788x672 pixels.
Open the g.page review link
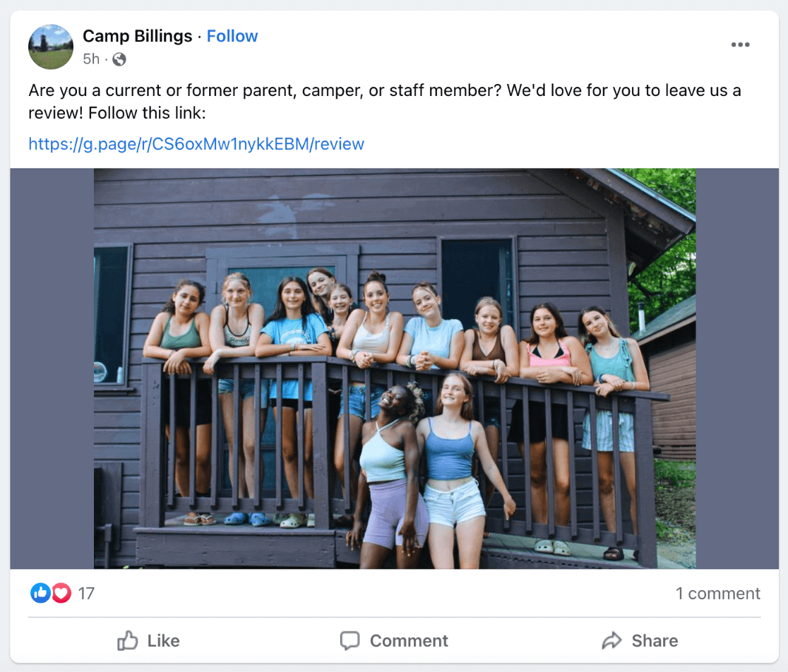click(x=196, y=144)
